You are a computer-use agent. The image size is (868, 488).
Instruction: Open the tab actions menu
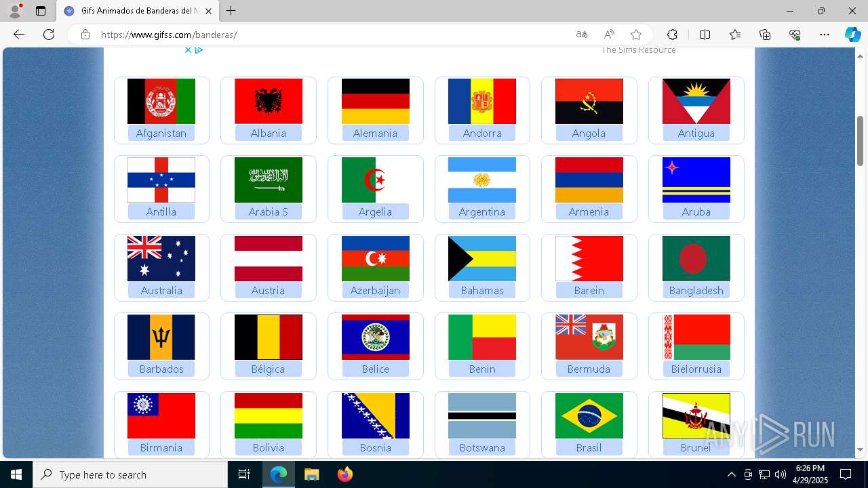coord(41,11)
